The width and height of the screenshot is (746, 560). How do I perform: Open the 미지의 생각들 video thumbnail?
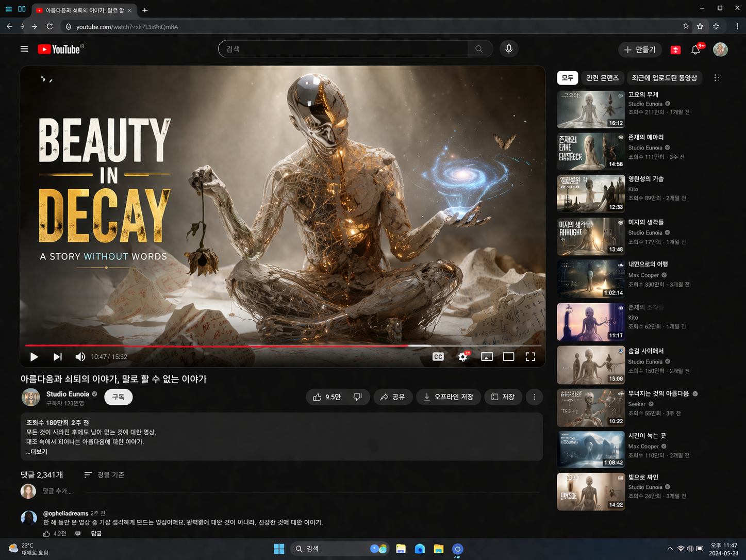point(591,236)
